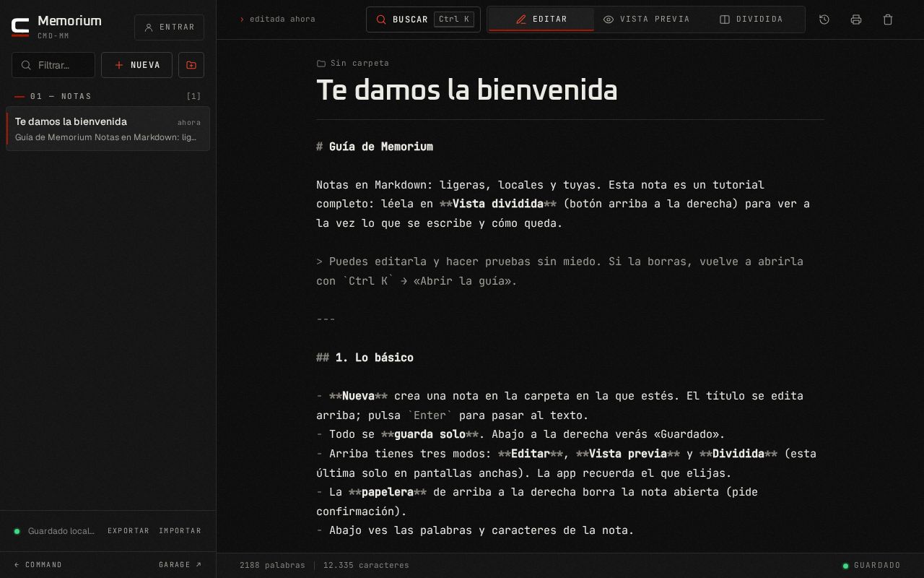Create a note with Nueva button
924x578 pixels.
136,65
